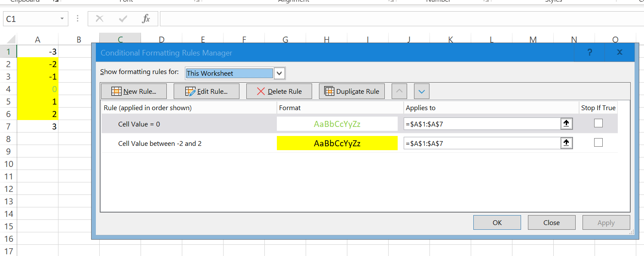
Task: Click the Close button in dialog
Action: pos(551,222)
